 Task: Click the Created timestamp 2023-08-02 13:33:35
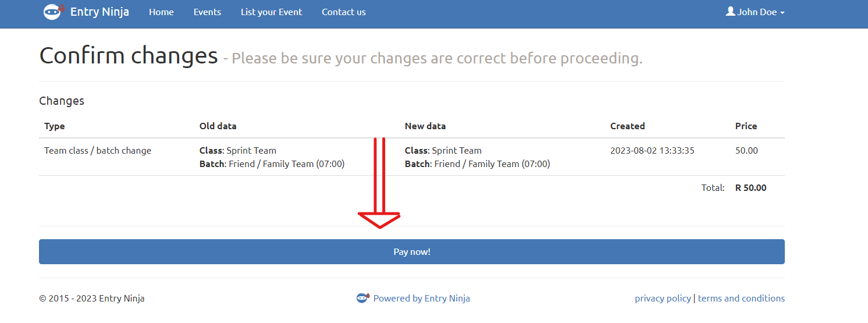[x=652, y=150]
